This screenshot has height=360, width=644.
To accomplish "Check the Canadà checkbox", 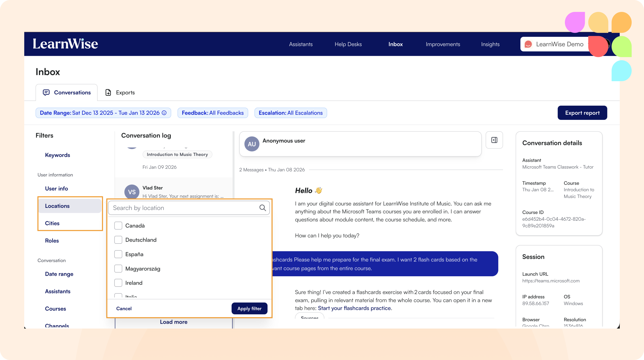I will (x=118, y=226).
